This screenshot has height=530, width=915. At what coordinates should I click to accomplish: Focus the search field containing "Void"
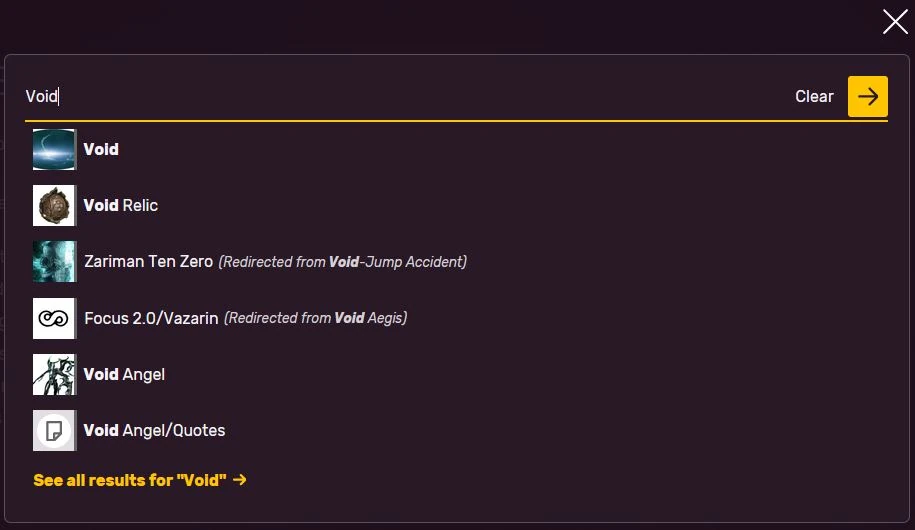[400, 97]
